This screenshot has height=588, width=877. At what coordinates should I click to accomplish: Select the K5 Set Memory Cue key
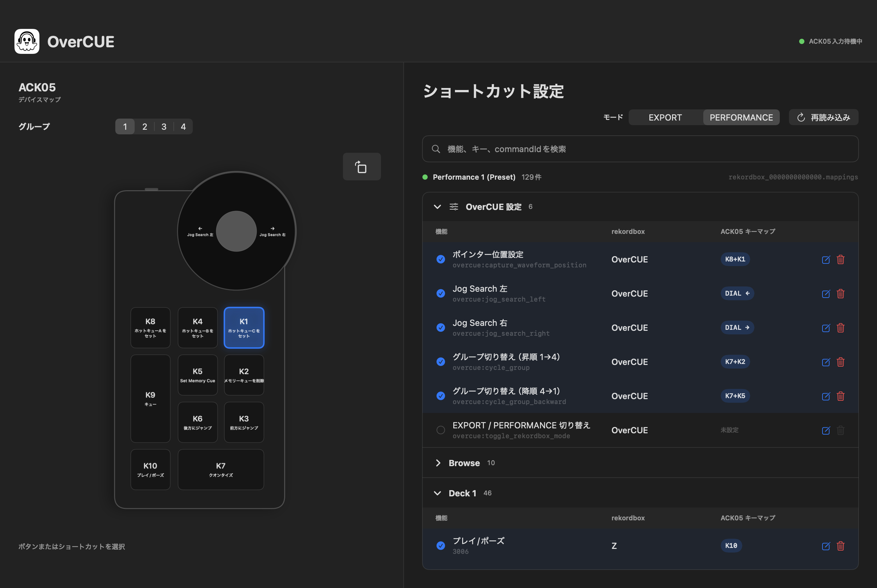tap(198, 375)
